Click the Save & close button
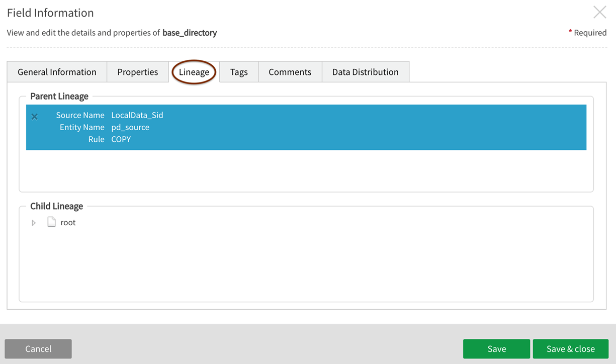The image size is (616, 364). point(570,349)
